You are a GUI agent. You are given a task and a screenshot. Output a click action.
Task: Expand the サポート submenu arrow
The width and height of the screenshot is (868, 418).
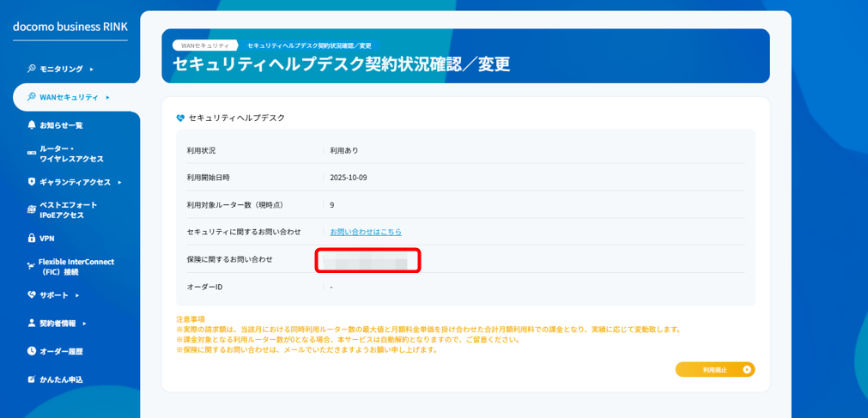coord(77,295)
